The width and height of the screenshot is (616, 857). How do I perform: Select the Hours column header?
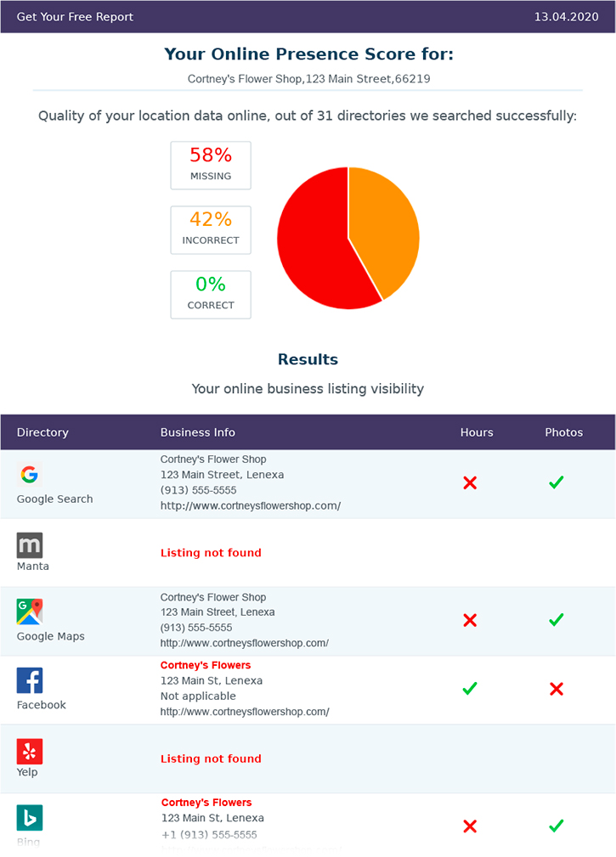coord(477,432)
